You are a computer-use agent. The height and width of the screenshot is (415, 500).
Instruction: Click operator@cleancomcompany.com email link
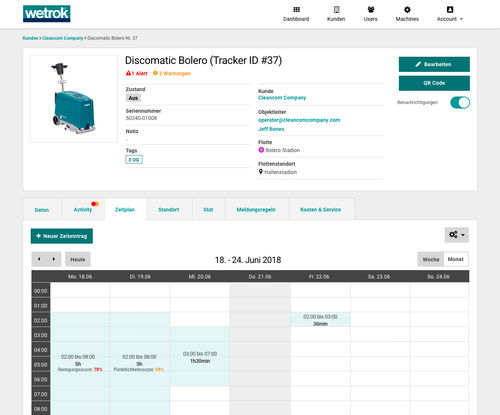(x=299, y=120)
